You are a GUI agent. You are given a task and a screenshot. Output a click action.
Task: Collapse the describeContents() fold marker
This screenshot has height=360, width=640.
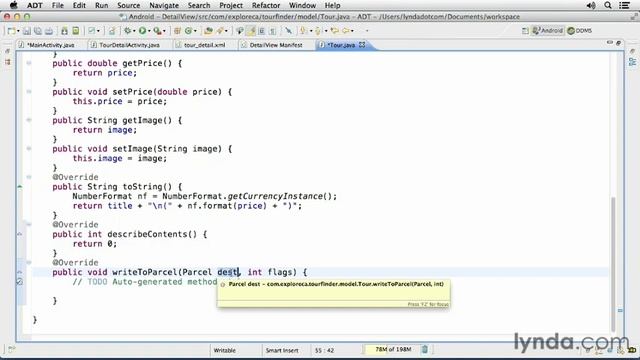(29, 224)
